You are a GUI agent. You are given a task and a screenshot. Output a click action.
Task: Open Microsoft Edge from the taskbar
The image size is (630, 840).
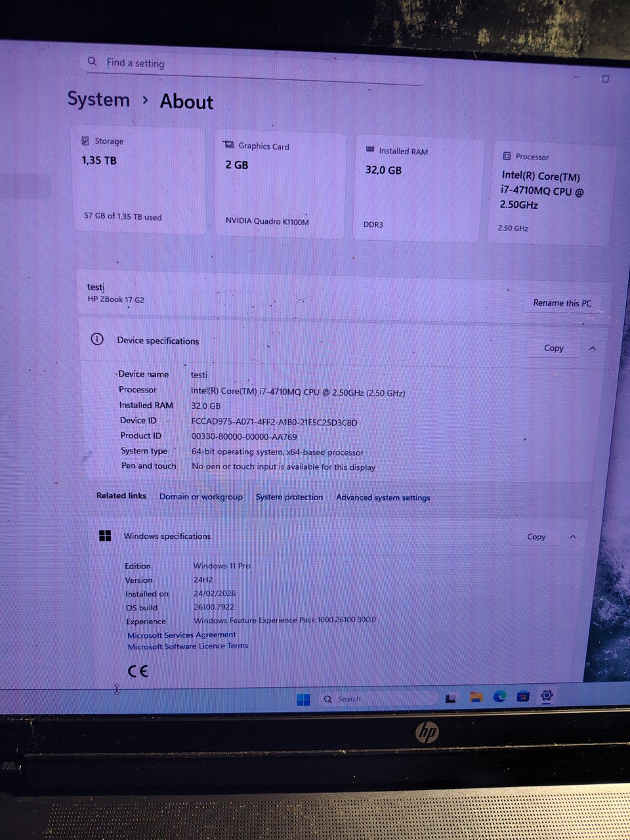pos(499,696)
